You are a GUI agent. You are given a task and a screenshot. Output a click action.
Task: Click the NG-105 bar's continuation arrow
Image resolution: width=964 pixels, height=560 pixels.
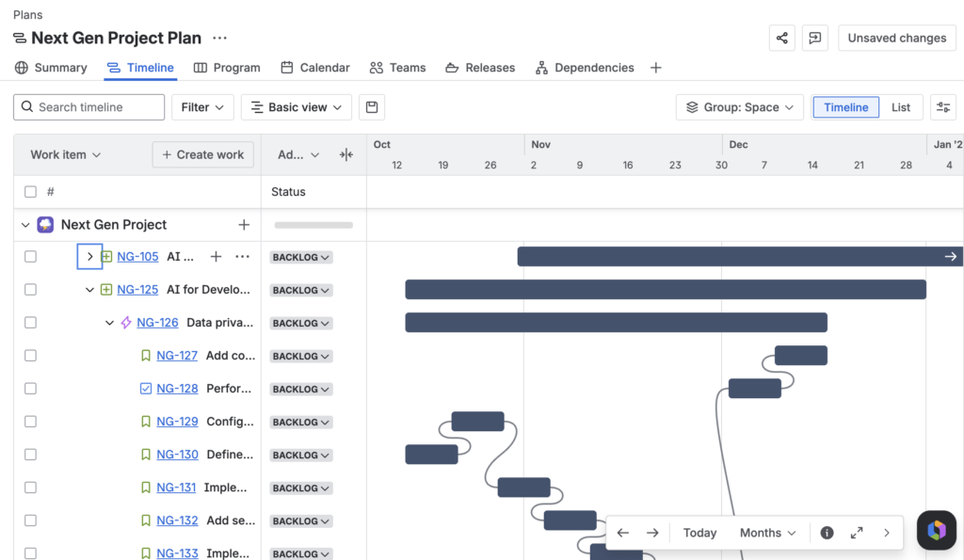pyautogui.click(x=951, y=257)
